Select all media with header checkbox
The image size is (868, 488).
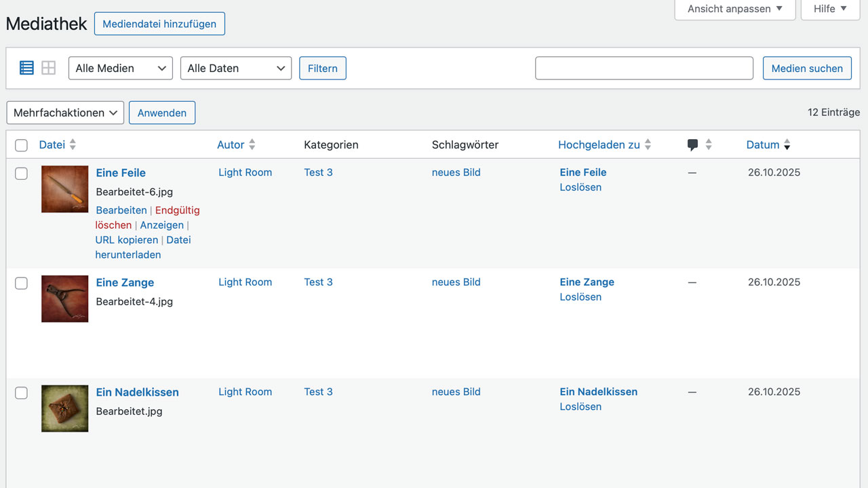click(x=22, y=145)
